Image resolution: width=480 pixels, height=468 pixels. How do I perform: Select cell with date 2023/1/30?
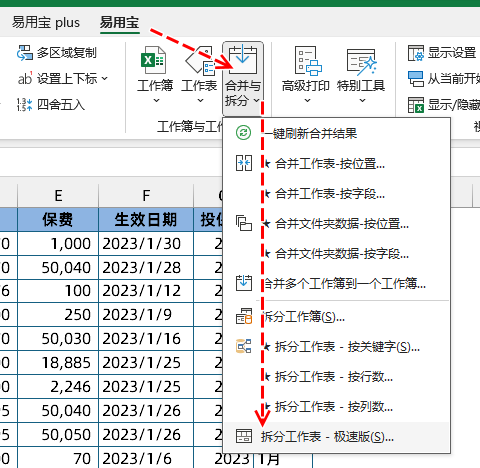146,244
